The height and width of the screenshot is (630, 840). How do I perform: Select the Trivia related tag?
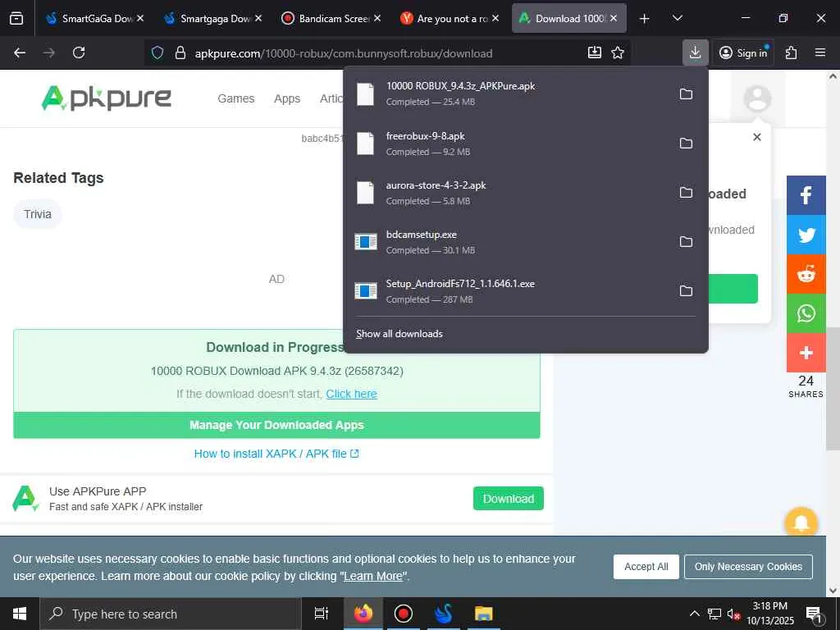[38, 214]
